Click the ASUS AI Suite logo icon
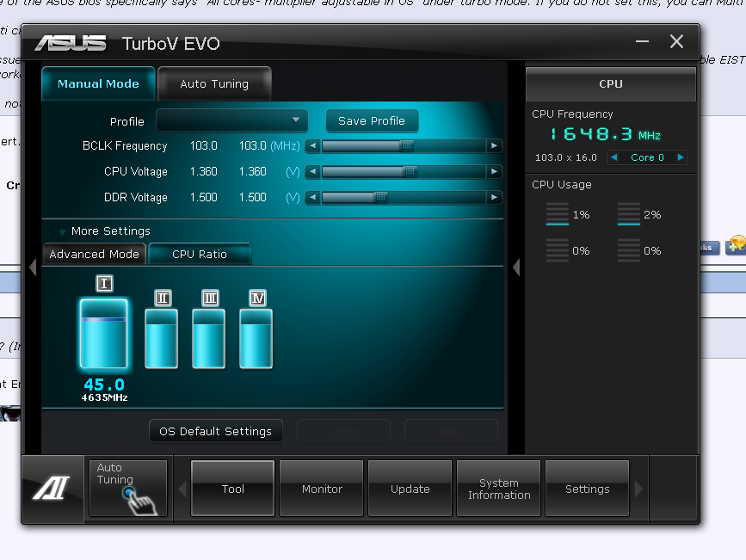 point(52,489)
